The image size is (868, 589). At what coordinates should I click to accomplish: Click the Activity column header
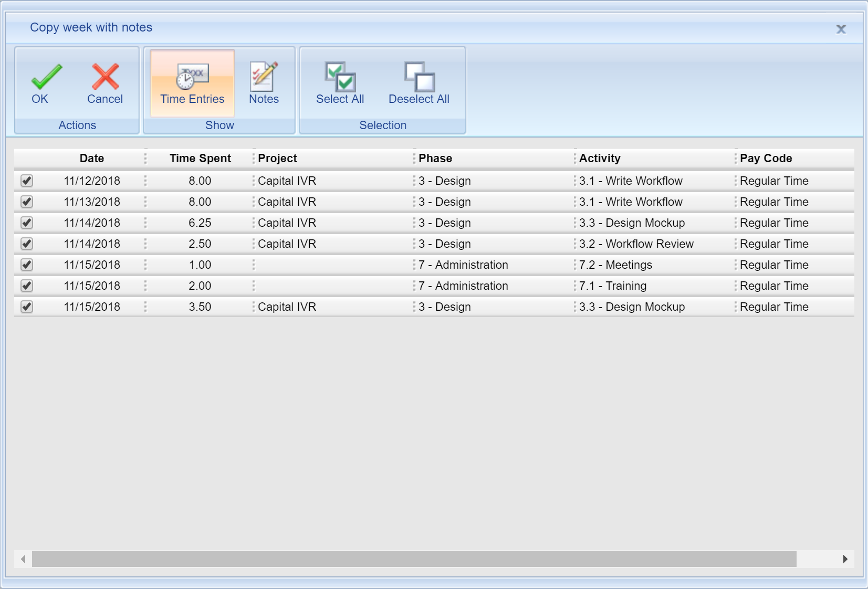pyautogui.click(x=600, y=159)
